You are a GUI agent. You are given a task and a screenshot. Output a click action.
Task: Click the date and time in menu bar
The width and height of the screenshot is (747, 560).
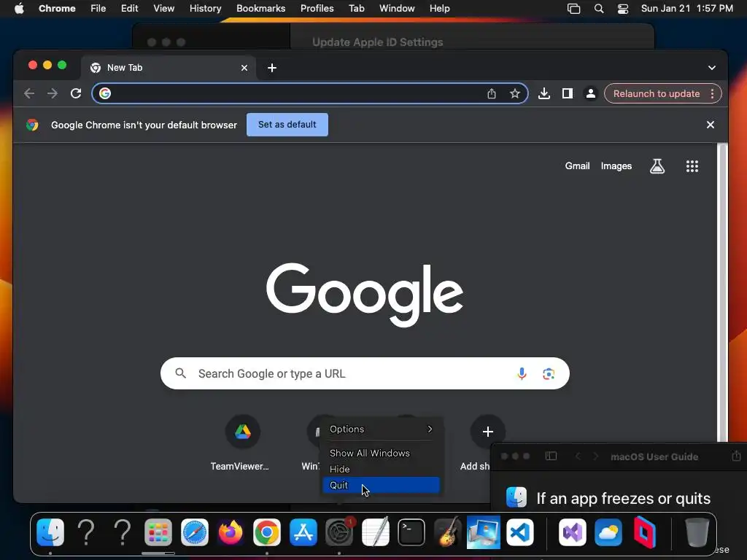click(x=686, y=9)
